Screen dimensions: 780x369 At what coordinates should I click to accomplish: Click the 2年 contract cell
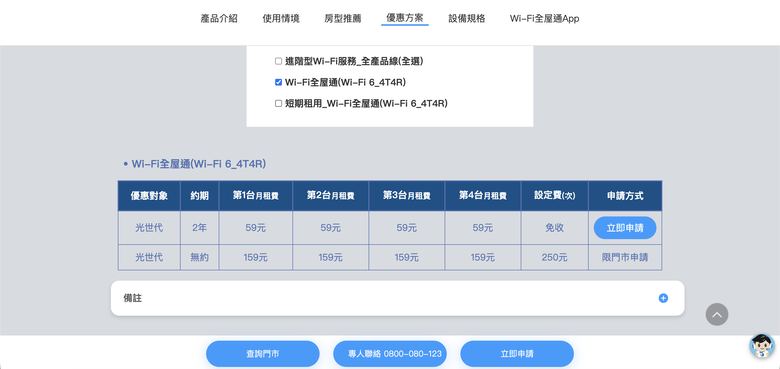pos(199,228)
